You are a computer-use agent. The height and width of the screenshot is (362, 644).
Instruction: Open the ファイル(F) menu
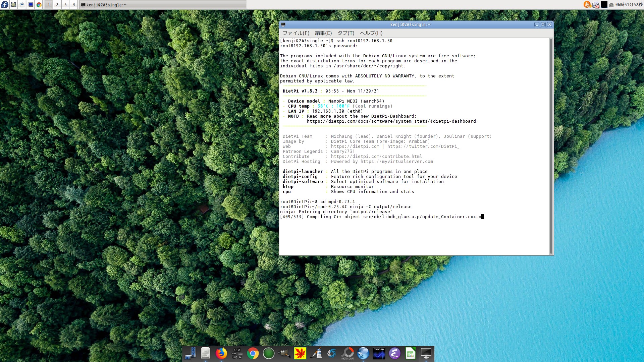296,33
